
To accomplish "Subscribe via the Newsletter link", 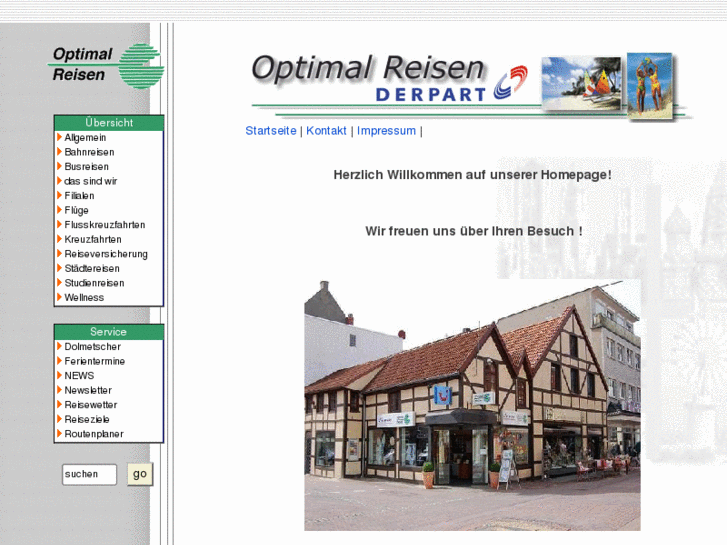I will 88,391.
